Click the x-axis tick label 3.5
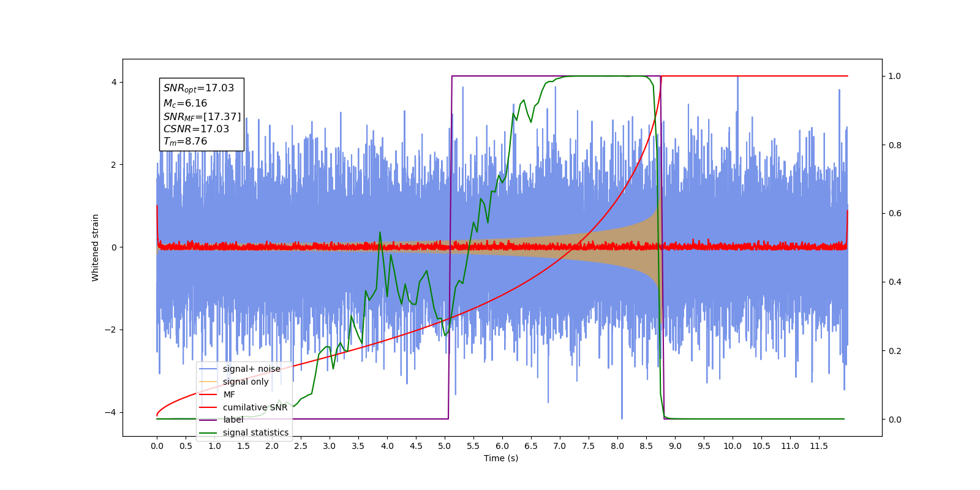Screen dimensions: 980x490 pyautogui.click(x=358, y=446)
